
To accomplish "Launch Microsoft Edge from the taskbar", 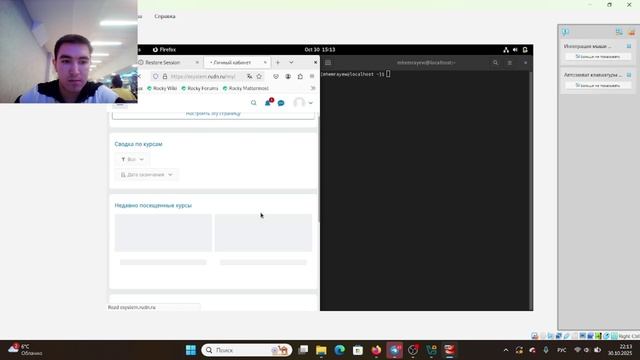I will [x=340, y=350].
